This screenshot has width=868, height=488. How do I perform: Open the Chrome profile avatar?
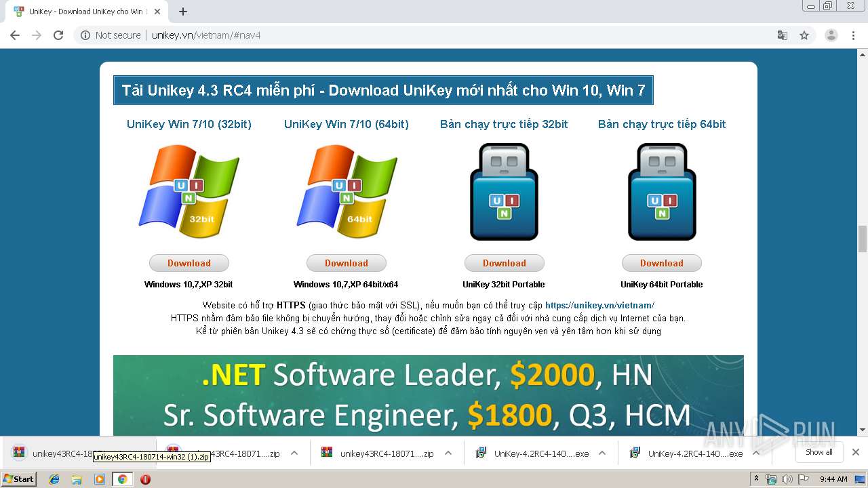[x=831, y=35]
